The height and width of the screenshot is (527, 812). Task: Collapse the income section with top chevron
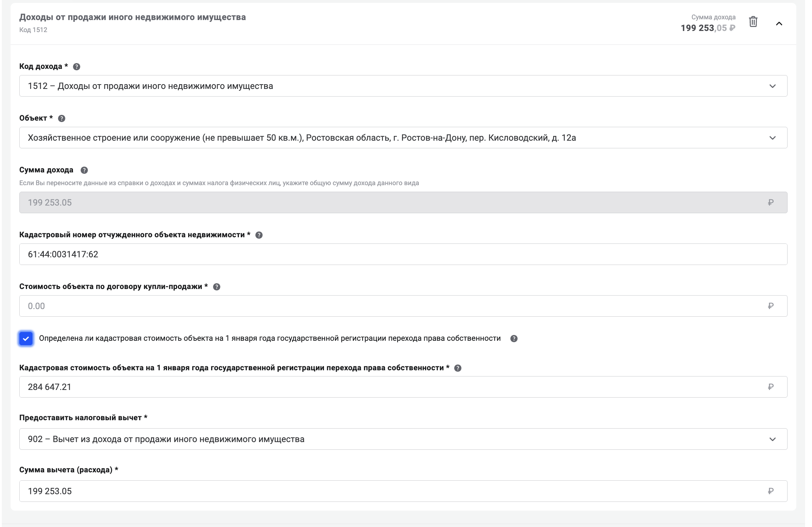(x=779, y=24)
